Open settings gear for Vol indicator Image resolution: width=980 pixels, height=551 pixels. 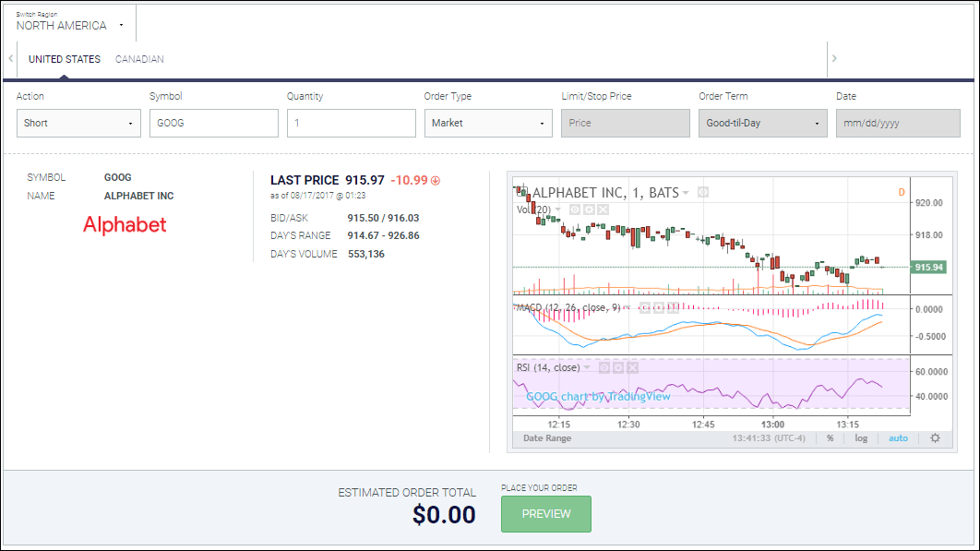[x=589, y=210]
